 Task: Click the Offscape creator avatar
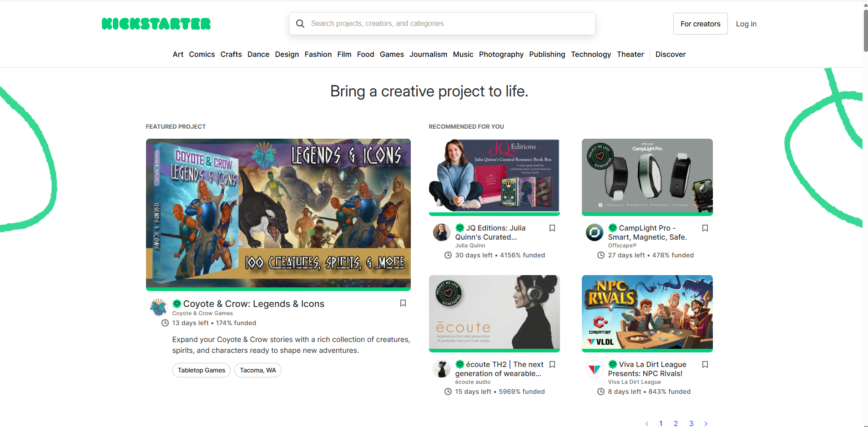pos(594,232)
